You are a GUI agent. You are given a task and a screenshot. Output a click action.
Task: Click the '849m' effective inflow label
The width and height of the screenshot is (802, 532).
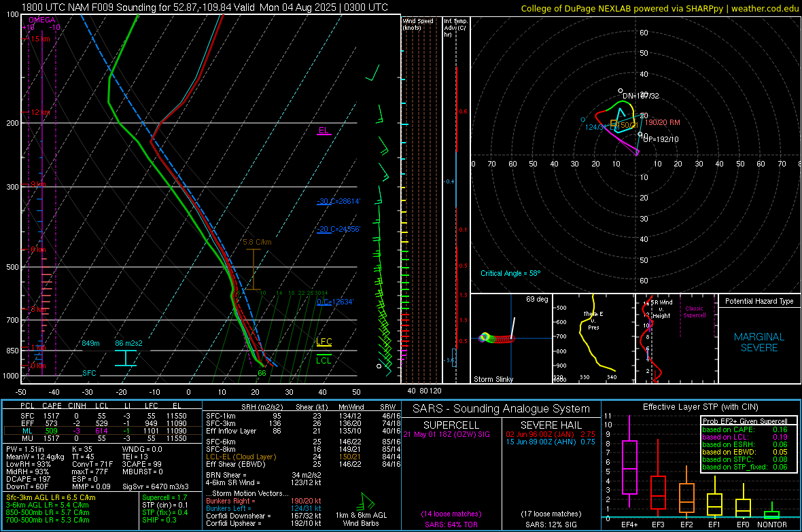tap(90, 343)
